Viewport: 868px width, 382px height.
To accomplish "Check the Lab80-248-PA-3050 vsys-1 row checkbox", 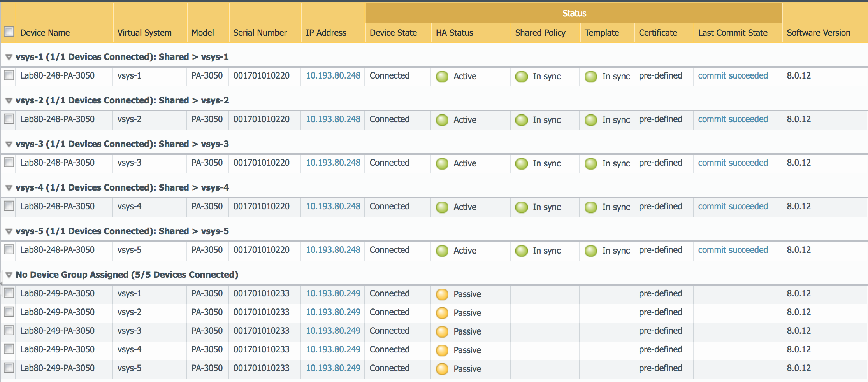I will point(9,75).
